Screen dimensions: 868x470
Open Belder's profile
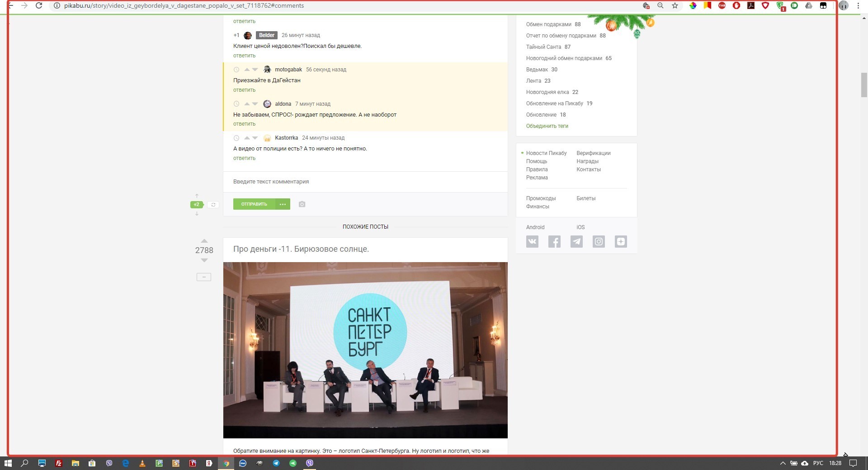point(267,35)
